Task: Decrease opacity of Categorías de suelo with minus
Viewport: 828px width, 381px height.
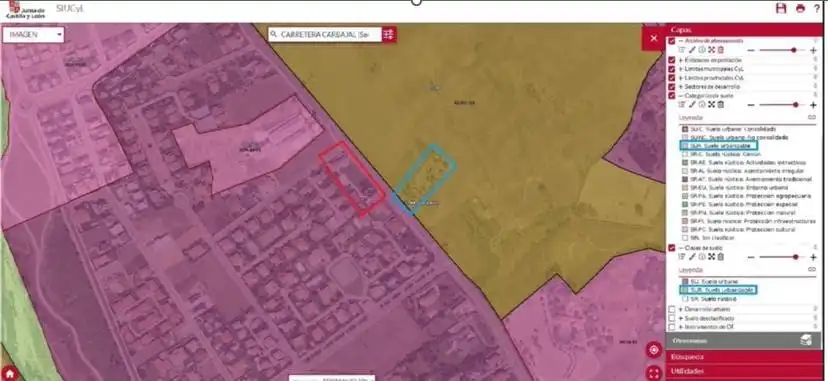Action: pos(750,106)
